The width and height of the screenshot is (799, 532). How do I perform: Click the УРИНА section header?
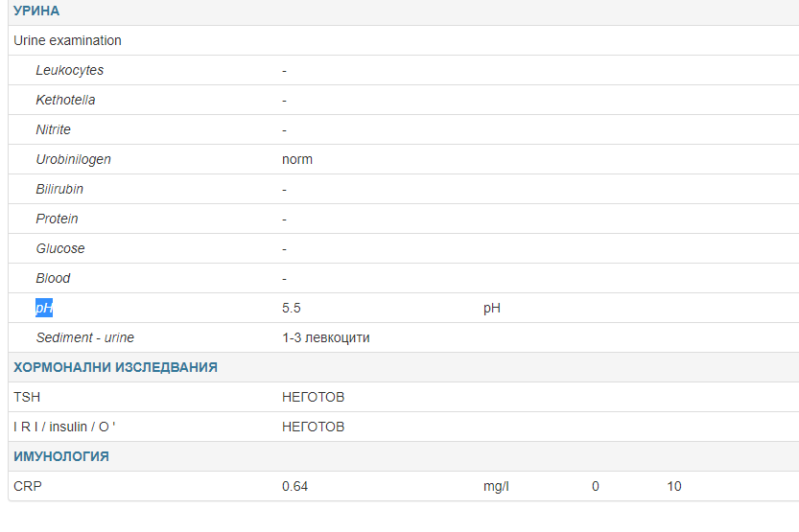click(36, 12)
